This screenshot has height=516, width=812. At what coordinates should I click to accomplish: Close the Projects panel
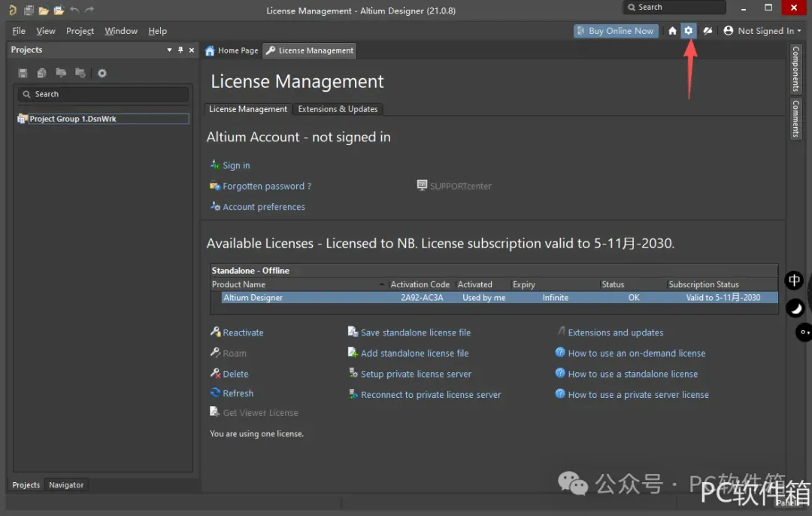coord(192,50)
